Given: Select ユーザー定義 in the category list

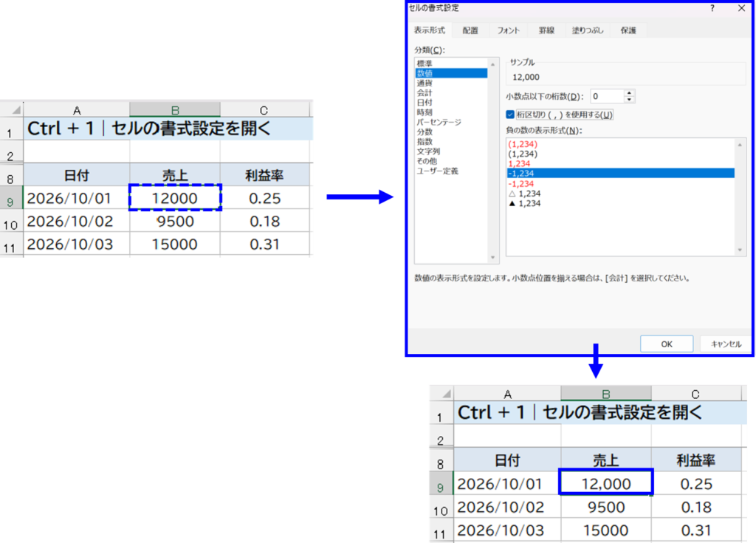Looking at the screenshot, I should pos(451,171).
